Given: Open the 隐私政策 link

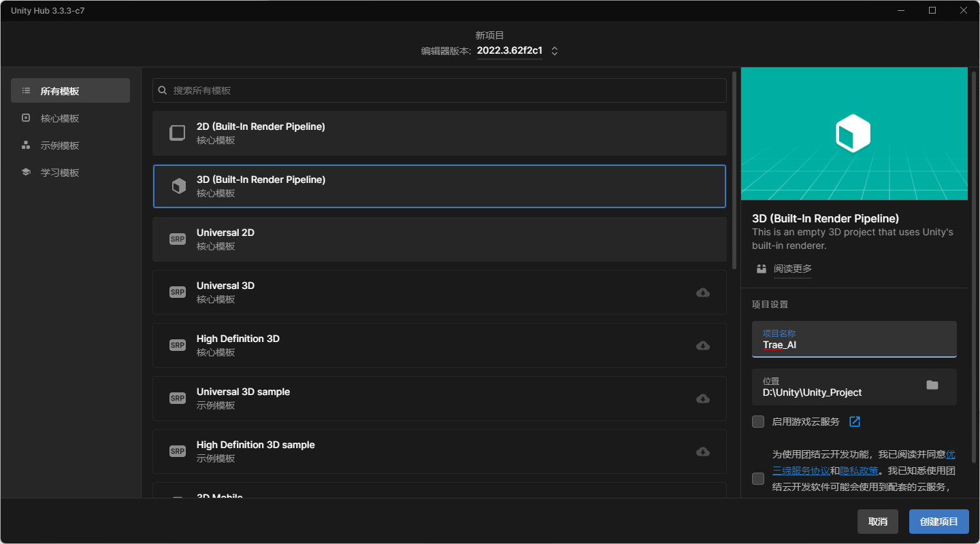Looking at the screenshot, I should 859,471.
